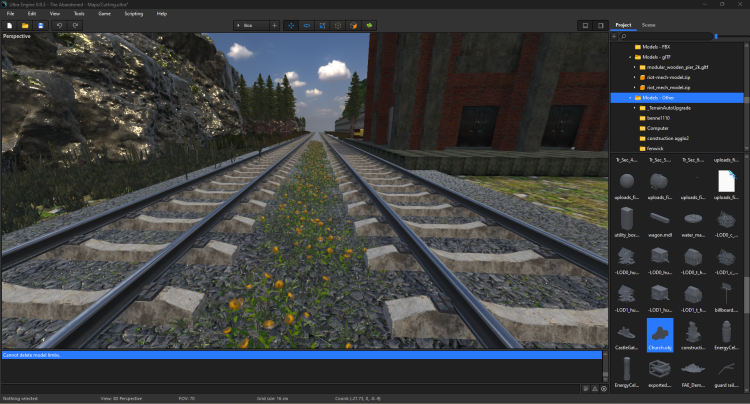Select the hexagon-shaped selection tool icon
The height and width of the screenshot is (404, 750).
pyautogui.click(x=338, y=25)
